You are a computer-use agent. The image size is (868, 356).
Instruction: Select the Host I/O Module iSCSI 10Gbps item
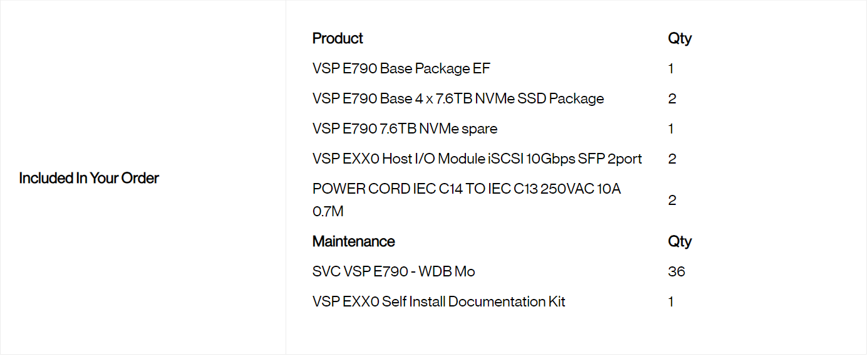click(477, 159)
